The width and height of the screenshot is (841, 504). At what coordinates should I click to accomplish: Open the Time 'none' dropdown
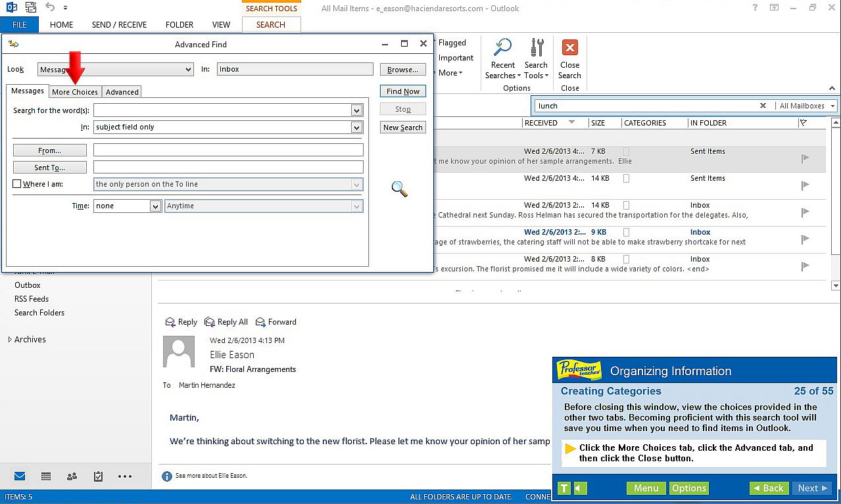(155, 206)
